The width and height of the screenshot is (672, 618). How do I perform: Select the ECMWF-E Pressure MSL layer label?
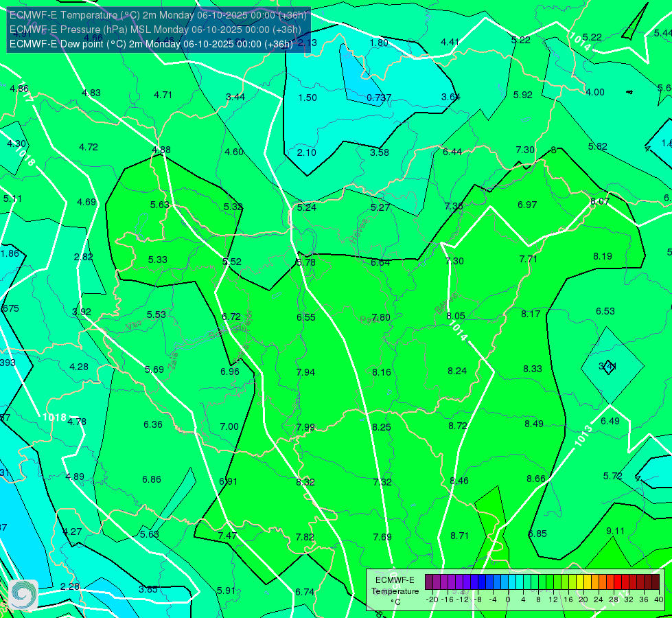[155, 30]
